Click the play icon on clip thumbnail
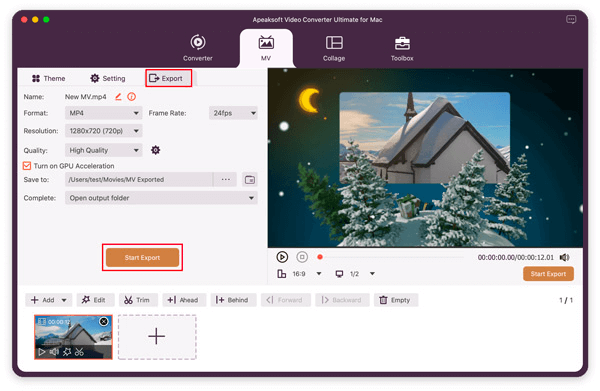Viewport: 600px width, 391px height. [41, 352]
